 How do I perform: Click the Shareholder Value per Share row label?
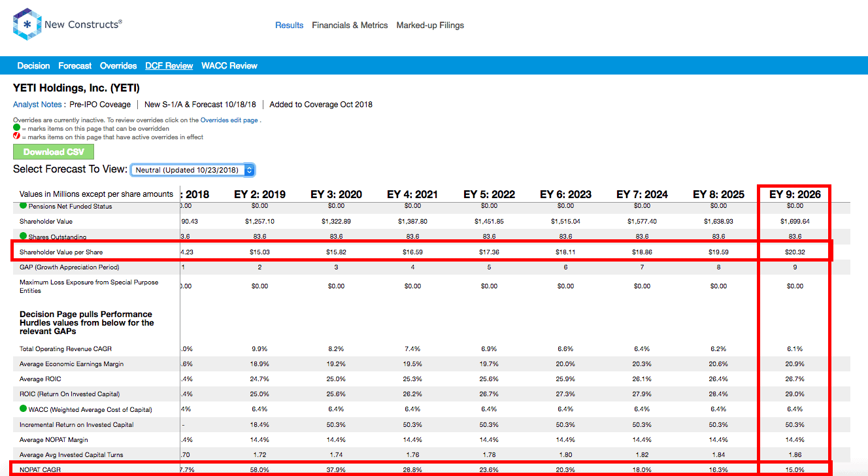pyautogui.click(x=61, y=252)
